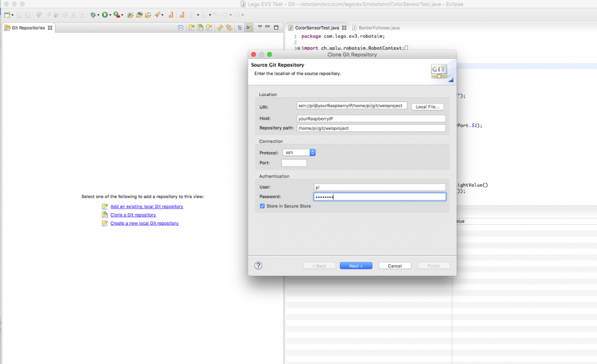Collapse All in the Git Repositories toolbar
597x364 pixels.
[x=180, y=27]
